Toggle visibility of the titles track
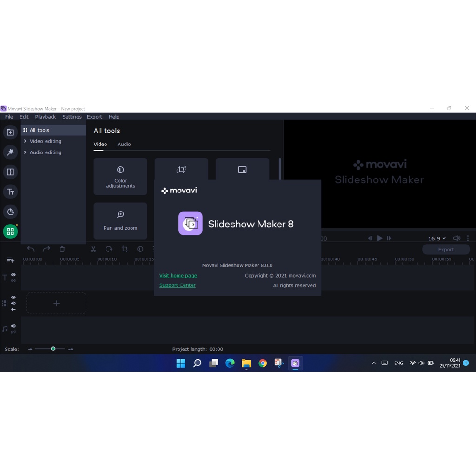 pyautogui.click(x=13, y=275)
